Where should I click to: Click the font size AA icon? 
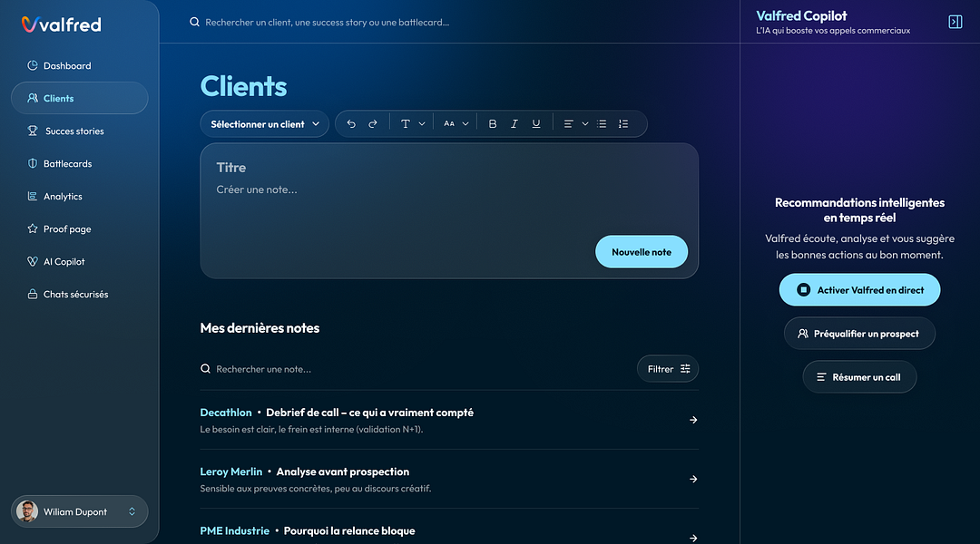(x=449, y=123)
